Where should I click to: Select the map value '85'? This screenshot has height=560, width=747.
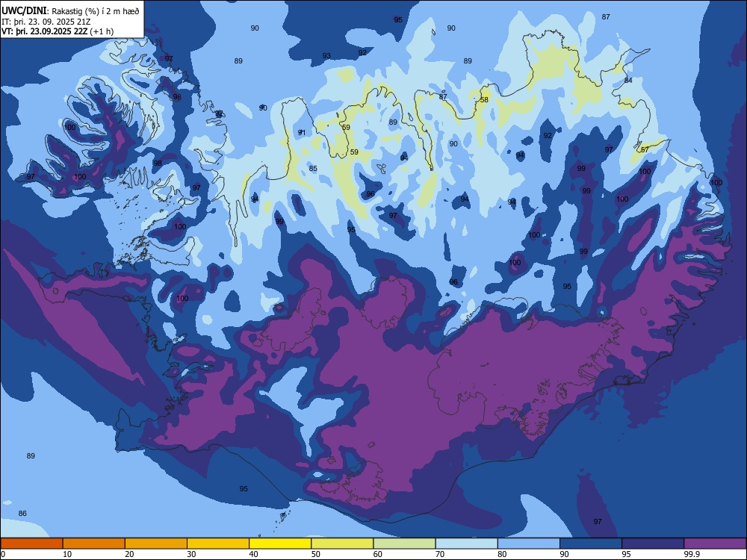313,169
